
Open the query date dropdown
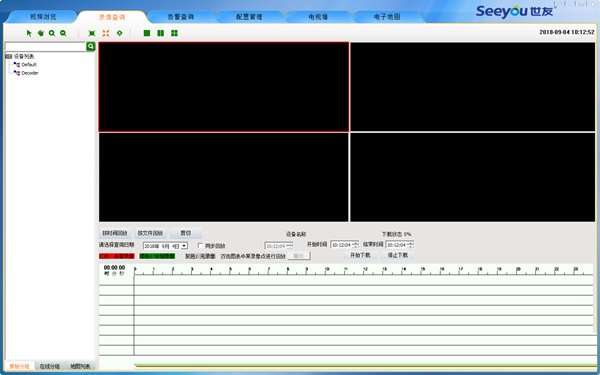(184, 246)
